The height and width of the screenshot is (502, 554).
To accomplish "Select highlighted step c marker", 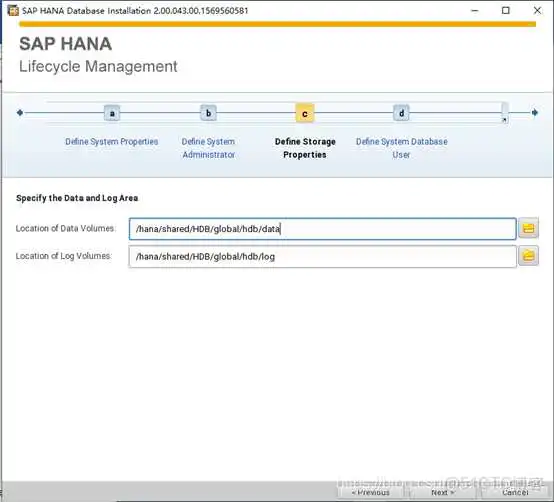I will click(305, 113).
